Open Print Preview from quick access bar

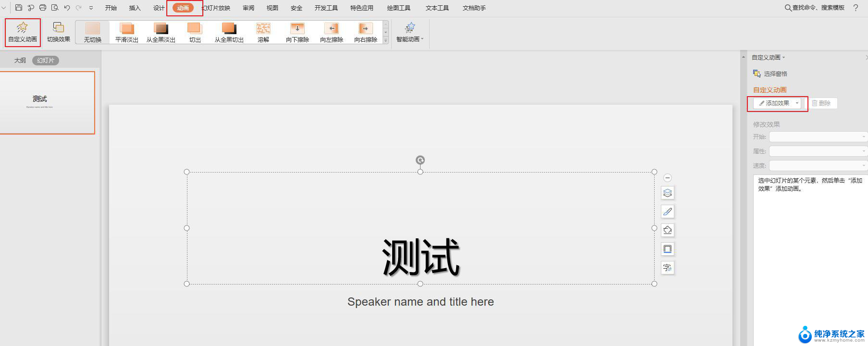click(x=55, y=8)
